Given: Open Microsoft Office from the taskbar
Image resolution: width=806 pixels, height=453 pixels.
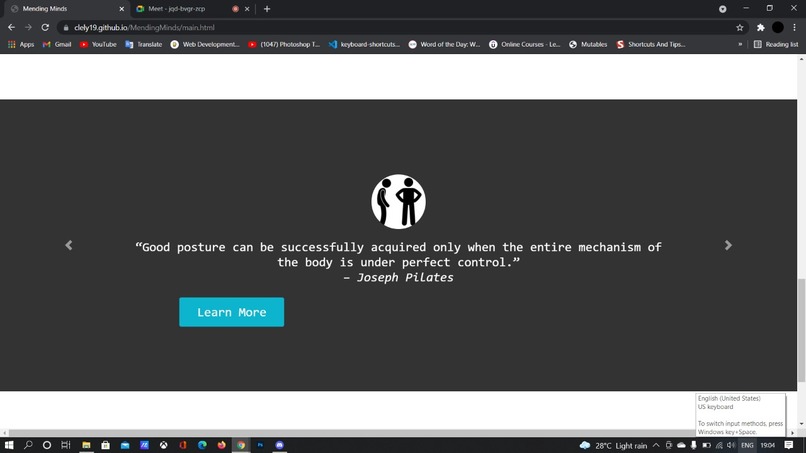Looking at the screenshot, I should click(183, 445).
